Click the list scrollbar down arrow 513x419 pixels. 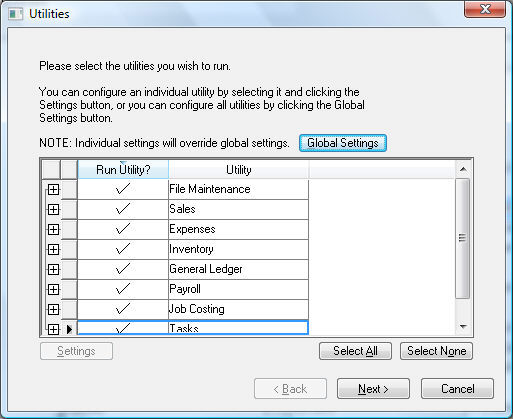tap(463, 327)
